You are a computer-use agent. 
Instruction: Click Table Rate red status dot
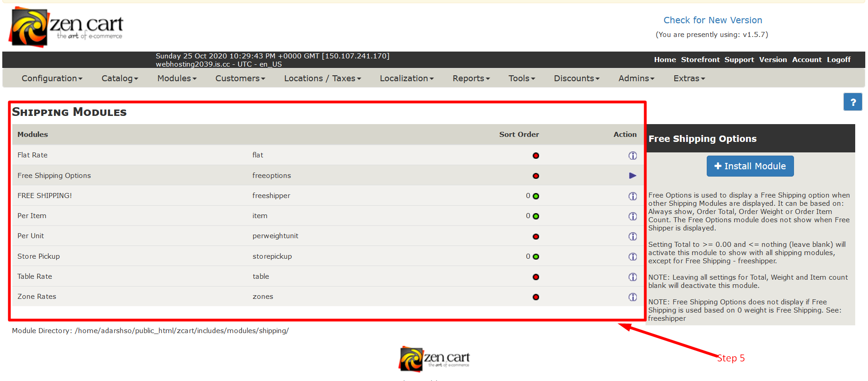click(x=536, y=277)
